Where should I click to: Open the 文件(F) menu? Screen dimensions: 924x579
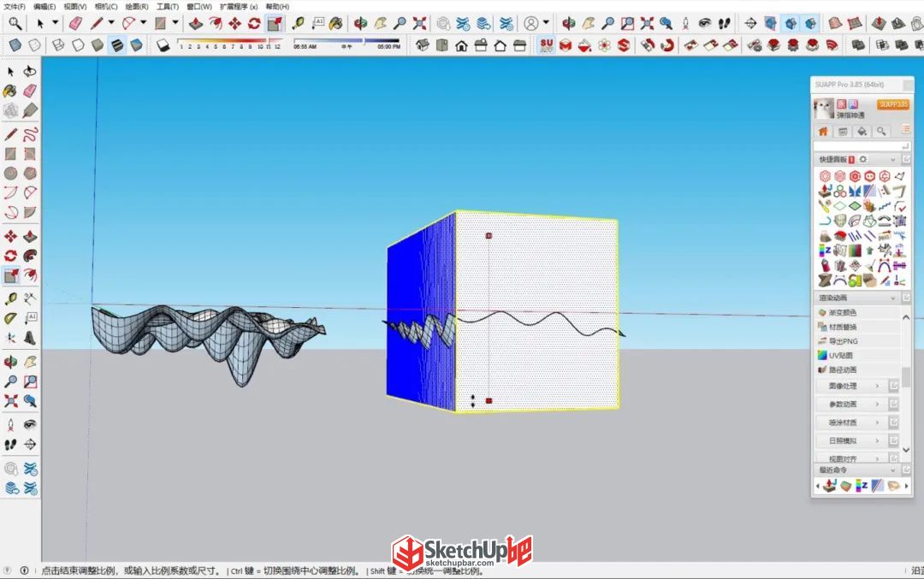click(15, 7)
